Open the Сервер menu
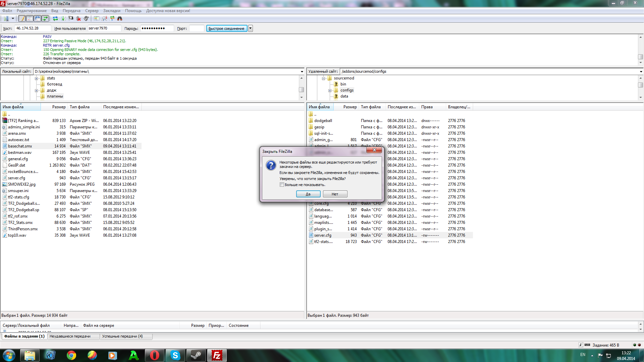This screenshot has width=644, height=362. [x=92, y=11]
